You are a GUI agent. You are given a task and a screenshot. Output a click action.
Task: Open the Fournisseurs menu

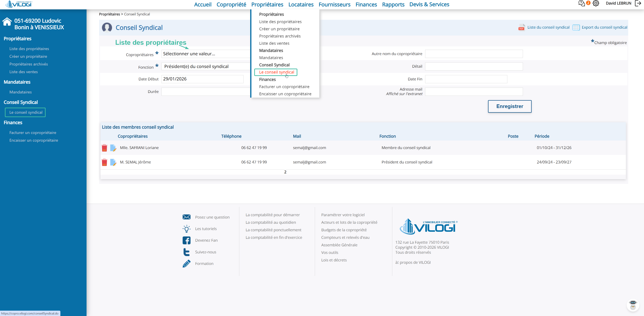tap(335, 5)
